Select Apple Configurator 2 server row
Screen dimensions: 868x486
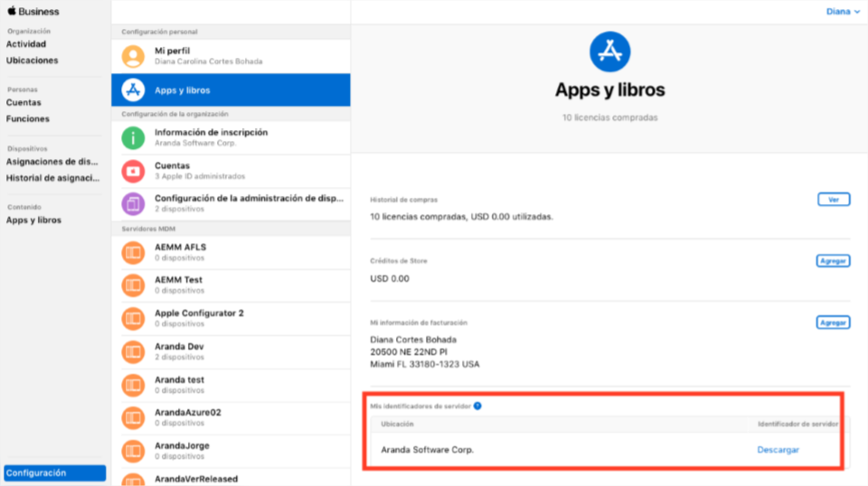click(231, 319)
